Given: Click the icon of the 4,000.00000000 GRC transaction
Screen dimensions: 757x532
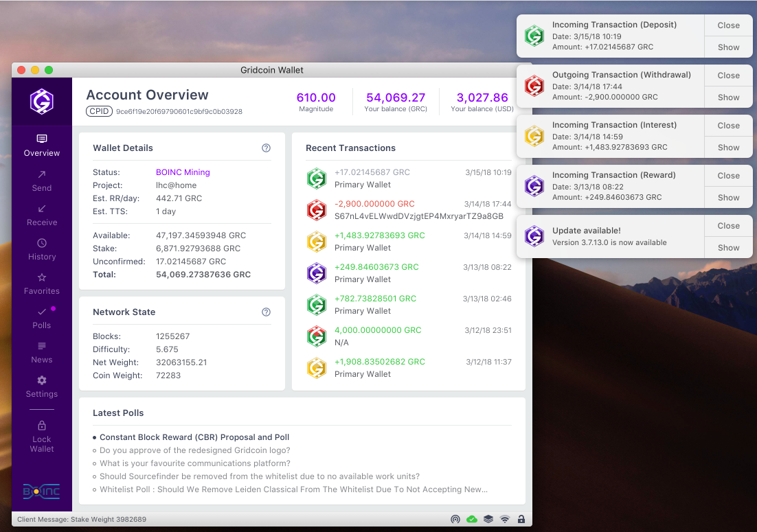Looking at the screenshot, I should (317, 336).
